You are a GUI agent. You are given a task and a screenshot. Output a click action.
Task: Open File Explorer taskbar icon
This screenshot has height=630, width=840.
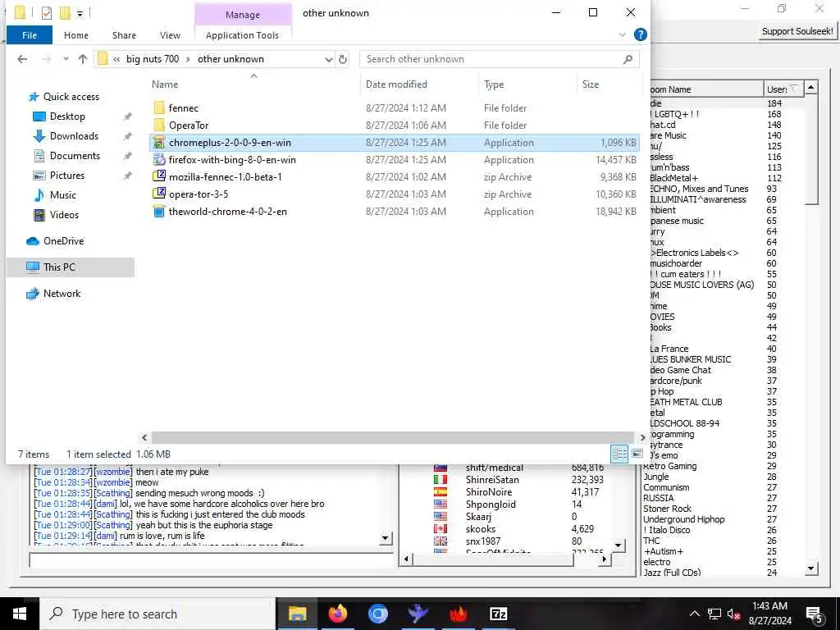297,614
